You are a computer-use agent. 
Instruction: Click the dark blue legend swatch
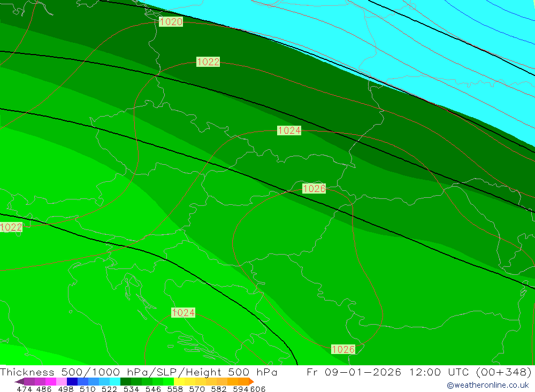point(72,381)
